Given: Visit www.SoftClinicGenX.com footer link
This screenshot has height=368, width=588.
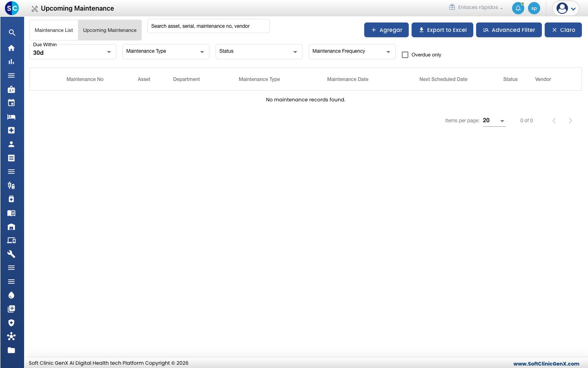Looking at the screenshot, I should [546, 364].
